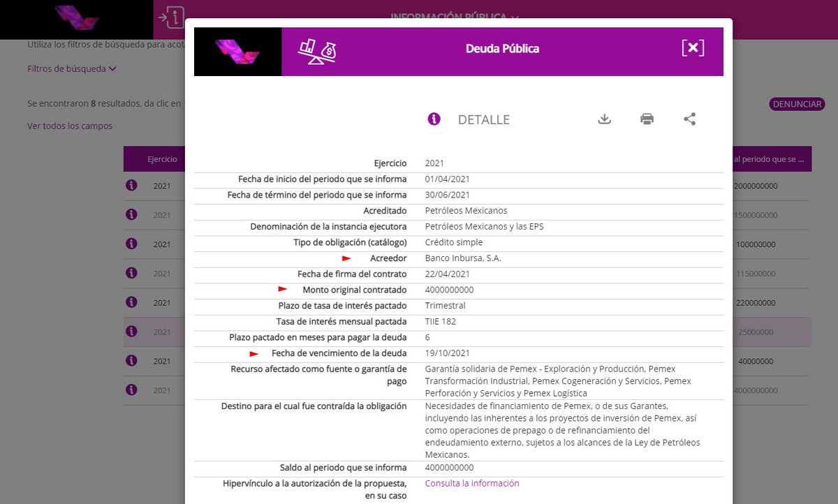Open info for the last row, 4000000000
This screenshot has height=504, width=838.
tap(131, 390)
